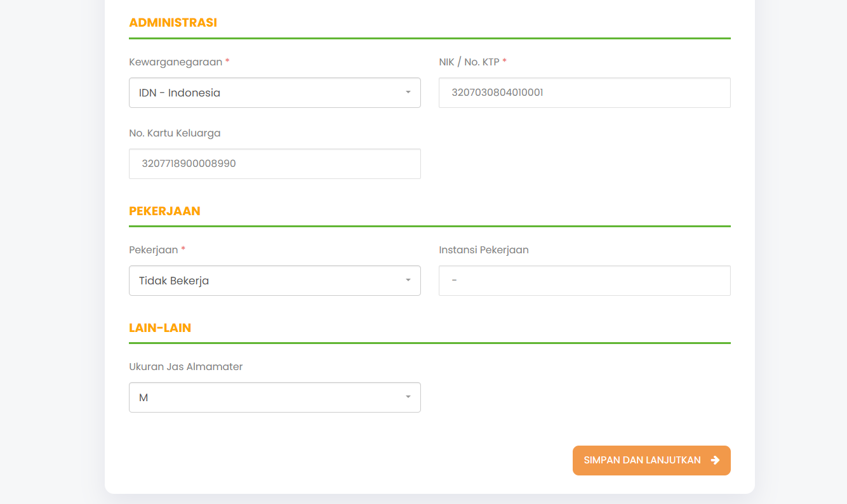847x504 pixels.
Task: Expand the Pekerjaan dropdown showing Tidak Bekerja
Action: [x=267, y=281]
